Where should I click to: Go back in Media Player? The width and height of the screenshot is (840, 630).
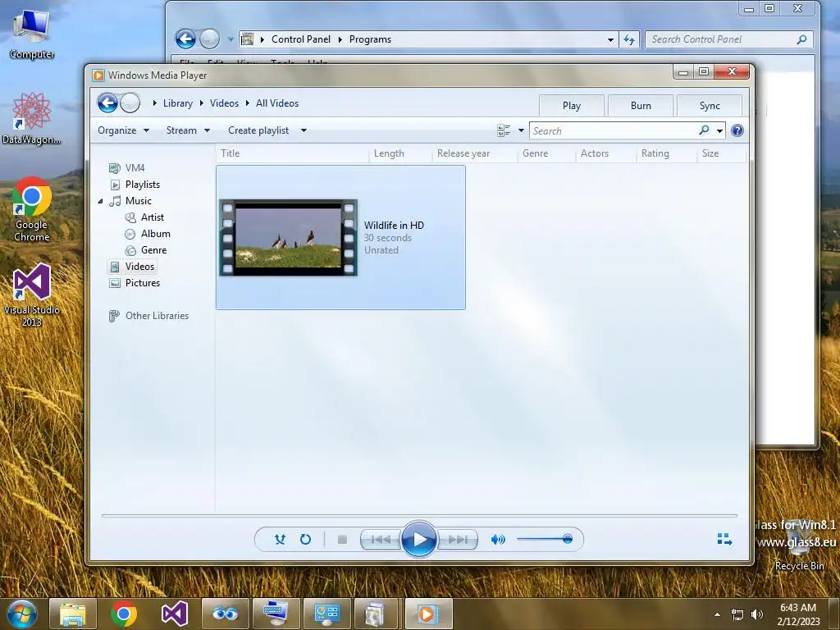click(107, 103)
